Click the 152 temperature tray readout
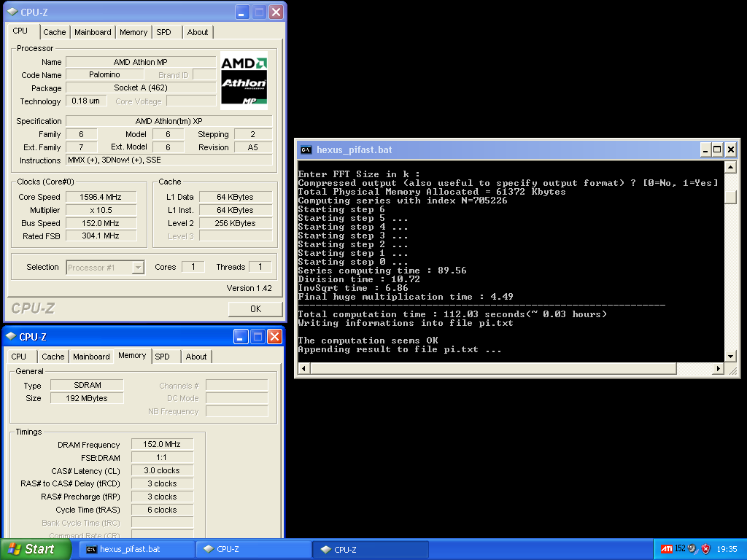This screenshot has height=560, width=747. (x=680, y=548)
